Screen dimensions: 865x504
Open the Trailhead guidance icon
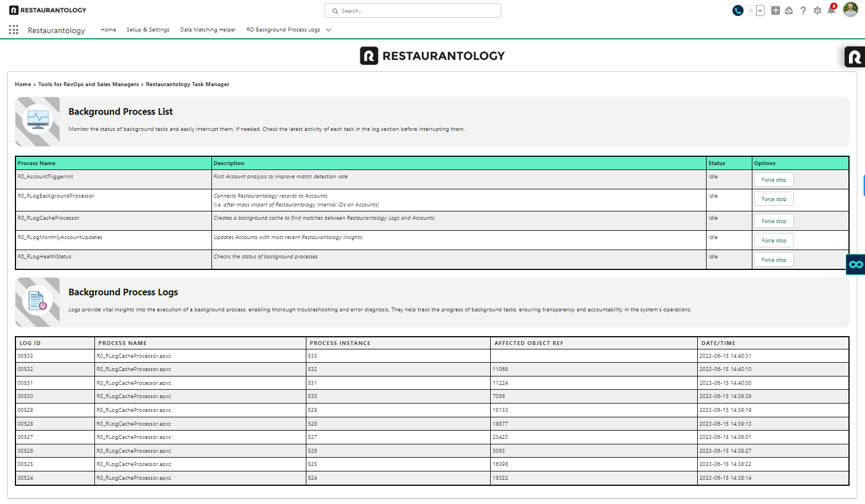[789, 10]
